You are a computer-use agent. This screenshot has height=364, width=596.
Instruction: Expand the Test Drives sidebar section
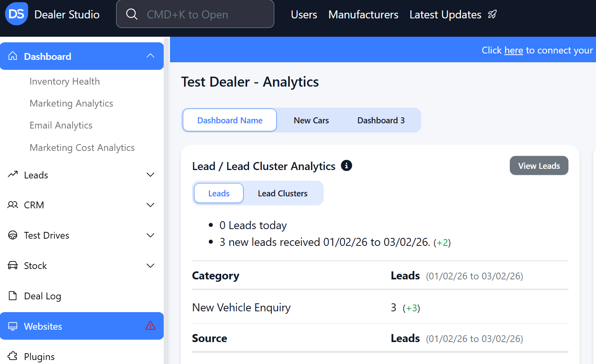pos(150,235)
